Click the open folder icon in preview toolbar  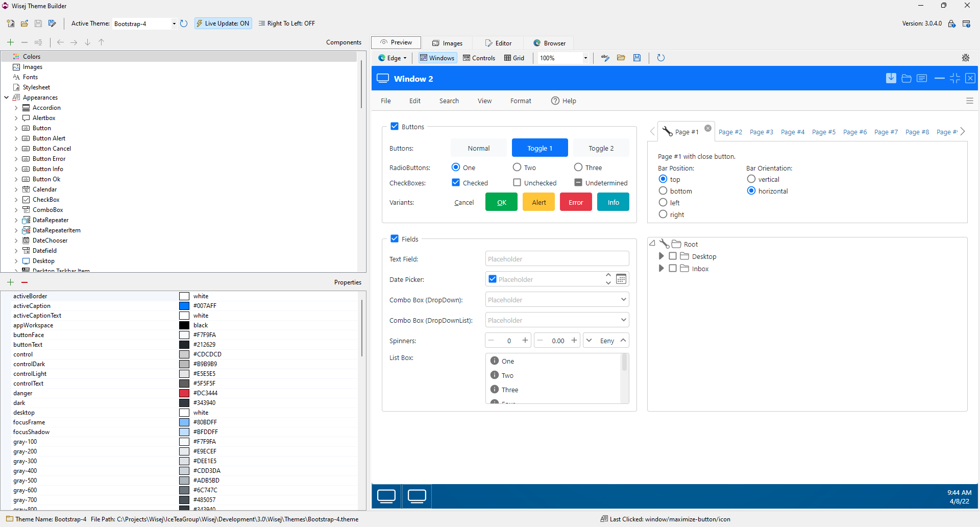621,58
